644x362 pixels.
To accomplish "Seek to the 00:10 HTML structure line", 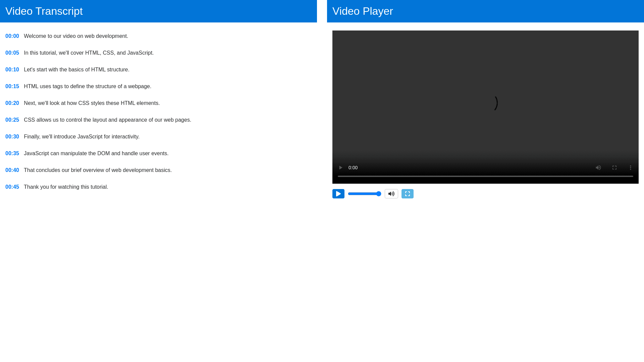I will [12, 70].
